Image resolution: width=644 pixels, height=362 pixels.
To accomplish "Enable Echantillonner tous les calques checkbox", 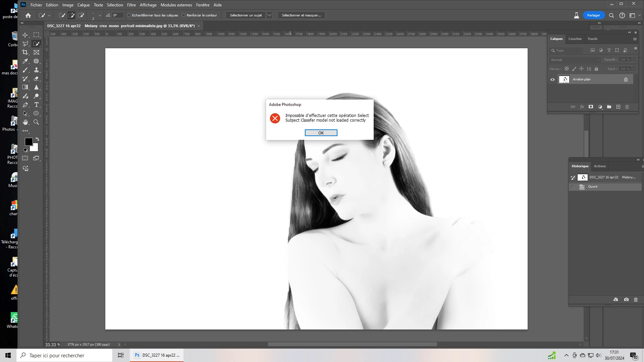I will point(129,15).
